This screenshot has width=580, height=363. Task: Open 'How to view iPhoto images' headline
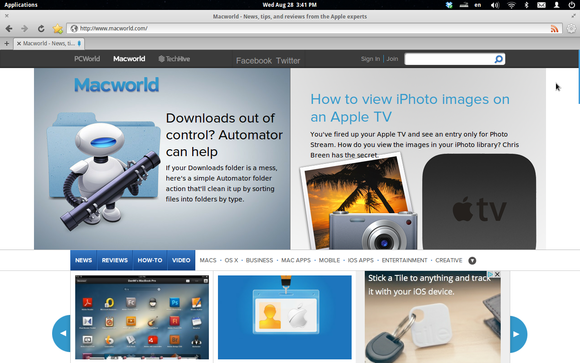pos(410,108)
